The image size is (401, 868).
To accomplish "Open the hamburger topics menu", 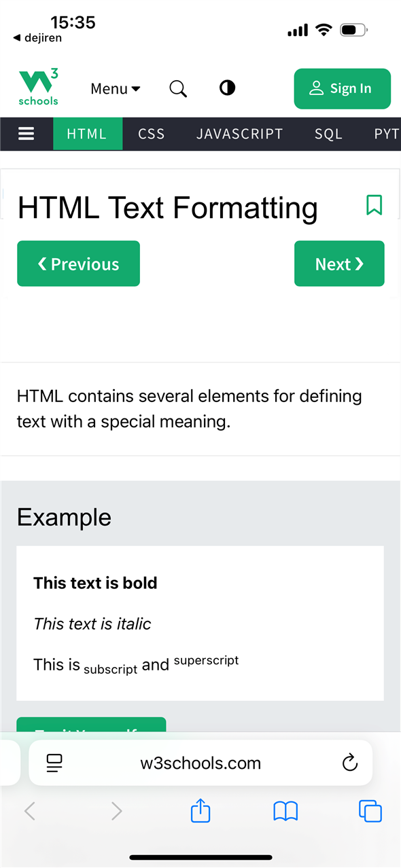I will [x=26, y=134].
